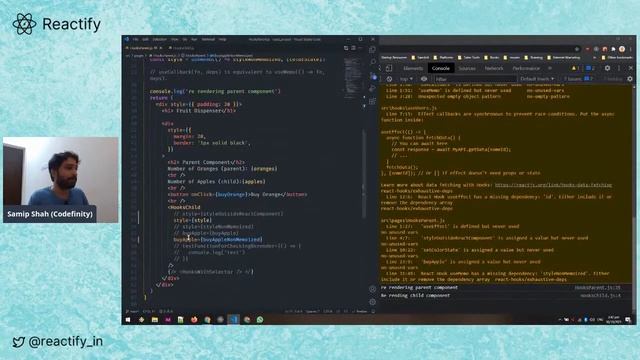This screenshot has height=360, width=640.
Task: Switch to the Elements tab
Action: (x=413, y=68)
